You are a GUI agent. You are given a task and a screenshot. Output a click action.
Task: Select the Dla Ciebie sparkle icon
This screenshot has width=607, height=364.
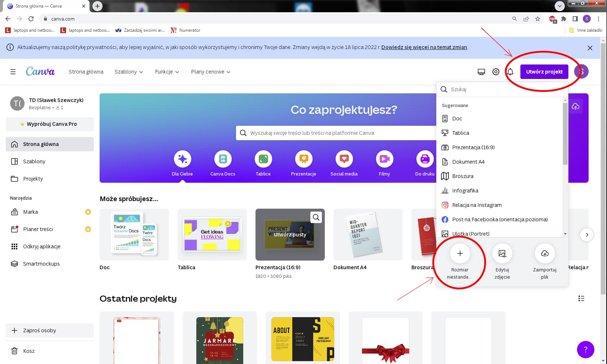(x=182, y=159)
